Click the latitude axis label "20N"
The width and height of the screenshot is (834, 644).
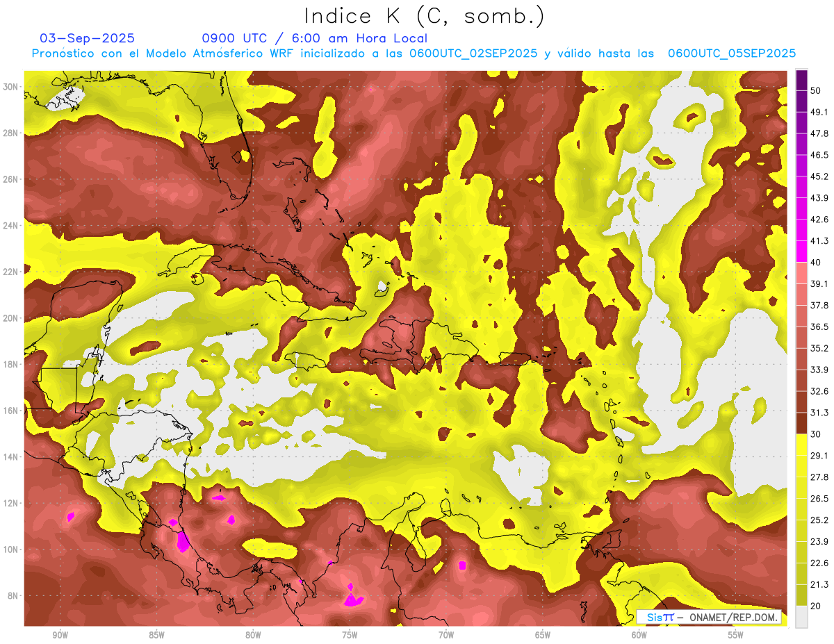coord(10,318)
